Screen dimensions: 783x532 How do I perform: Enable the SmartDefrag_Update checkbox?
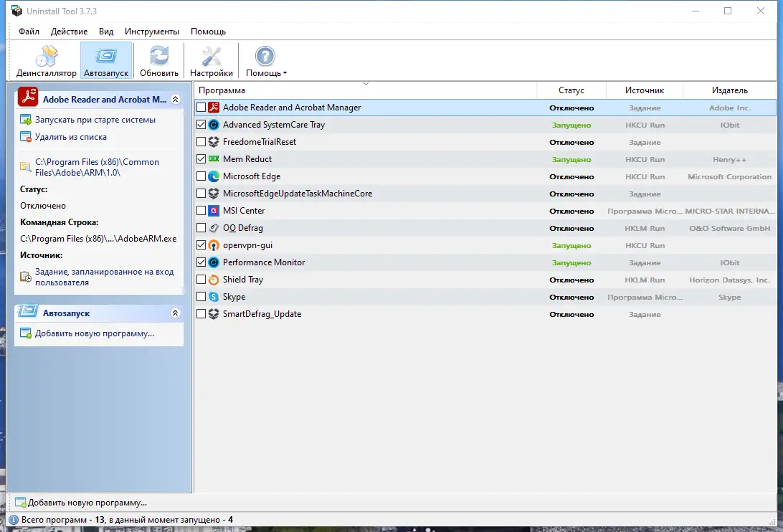pyautogui.click(x=201, y=314)
